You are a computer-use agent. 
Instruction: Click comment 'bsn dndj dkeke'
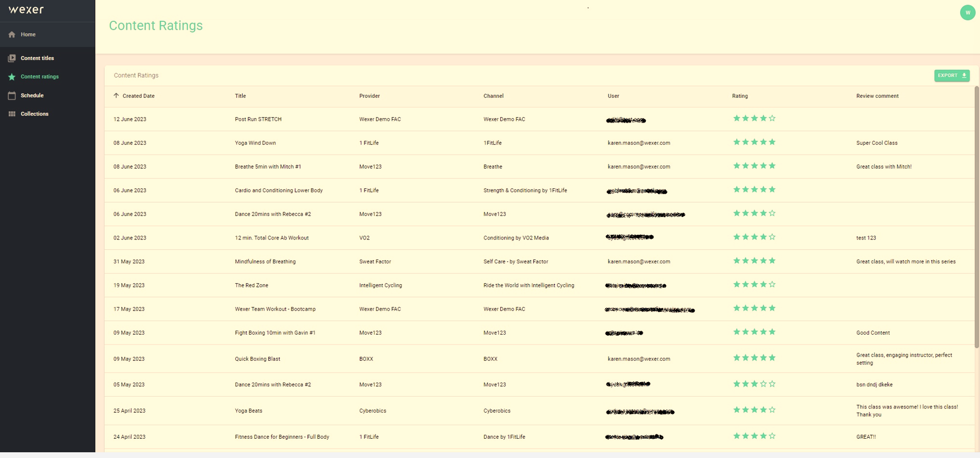pos(874,385)
